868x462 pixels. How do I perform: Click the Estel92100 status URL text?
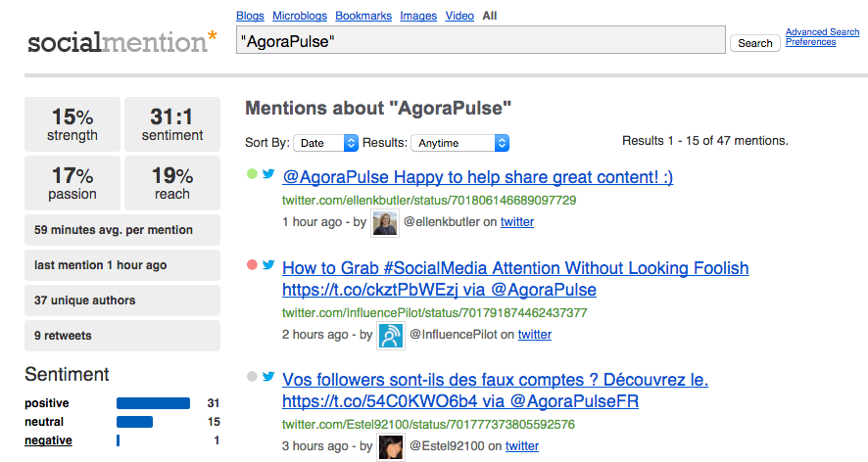[x=428, y=425]
